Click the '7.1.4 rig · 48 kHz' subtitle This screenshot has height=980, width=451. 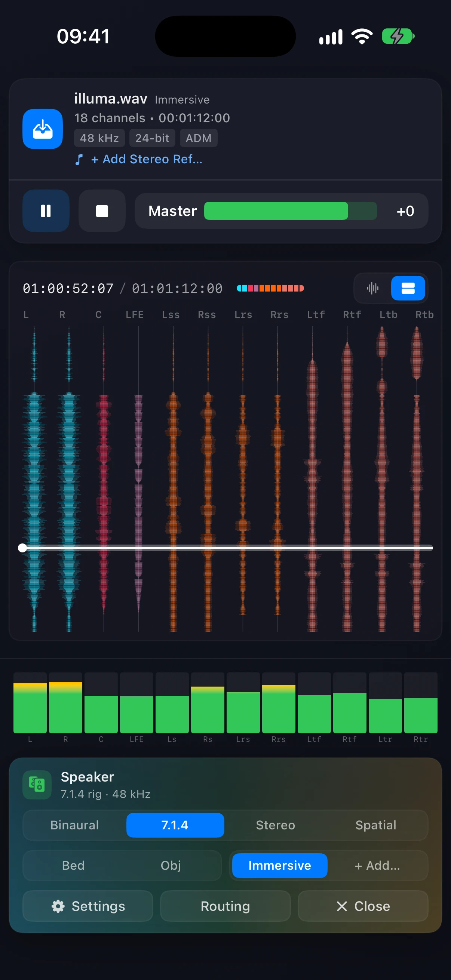[x=106, y=794]
